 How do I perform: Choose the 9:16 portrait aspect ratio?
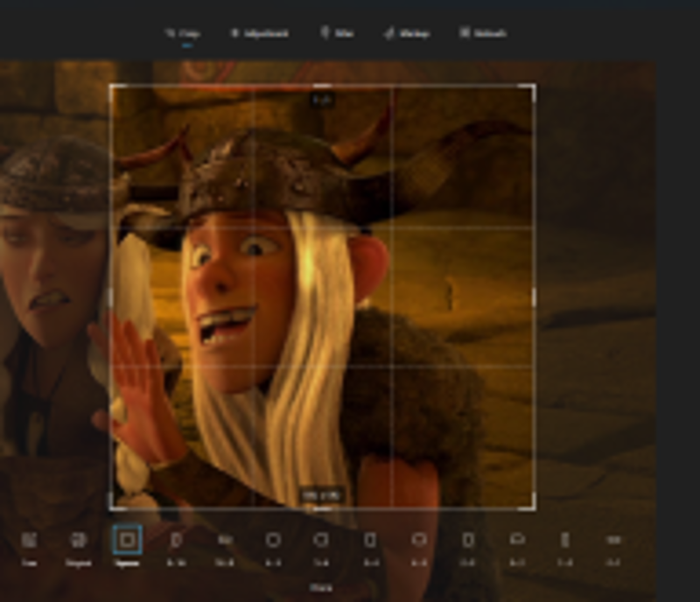pyautogui.click(x=177, y=541)
